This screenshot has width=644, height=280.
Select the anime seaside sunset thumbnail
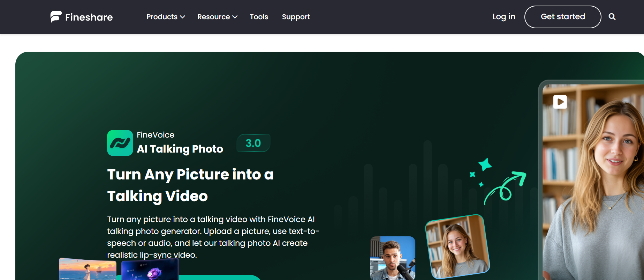coord(88,269)
